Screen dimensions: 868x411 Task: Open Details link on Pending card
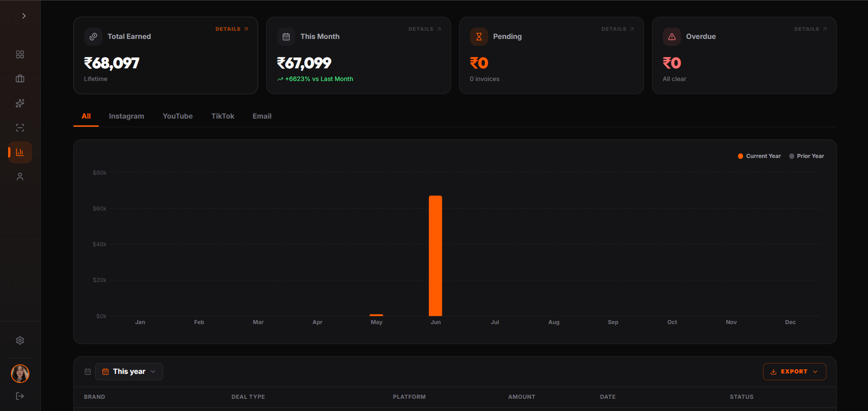(618, 29)
